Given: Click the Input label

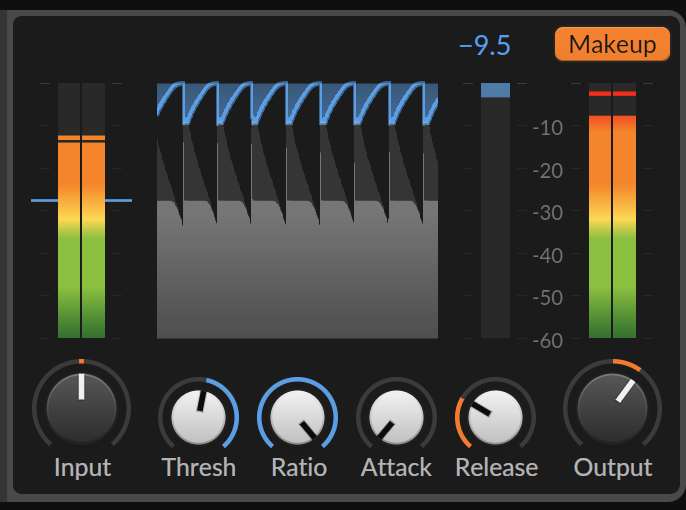Looking at the screenshot, I should [x=83, y=468].
